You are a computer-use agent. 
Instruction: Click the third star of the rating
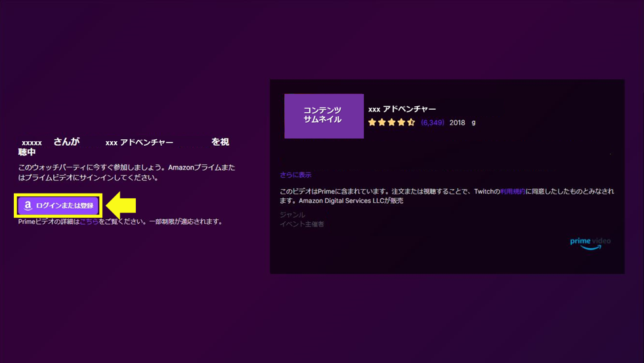coord(392,122)
